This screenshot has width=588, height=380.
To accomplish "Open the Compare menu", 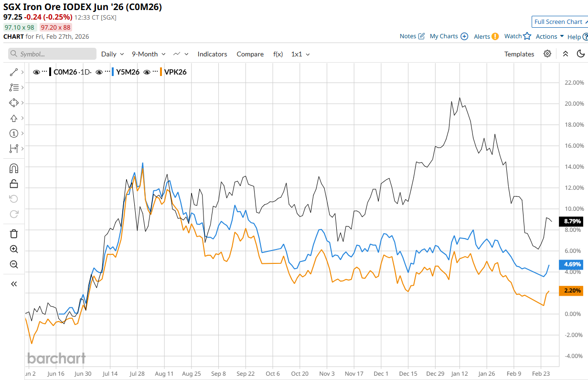I will pyautogui.click(x=250, y=54).
